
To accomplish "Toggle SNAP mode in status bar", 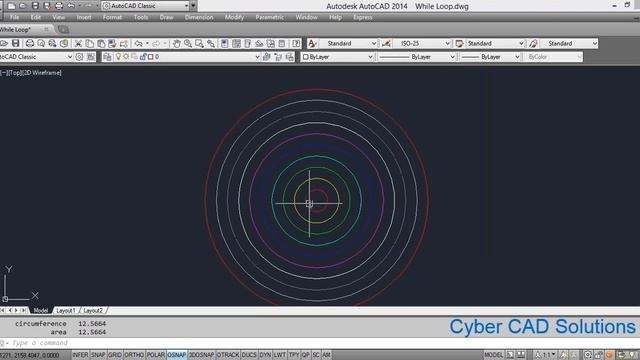I will click(x=98, y=355).
